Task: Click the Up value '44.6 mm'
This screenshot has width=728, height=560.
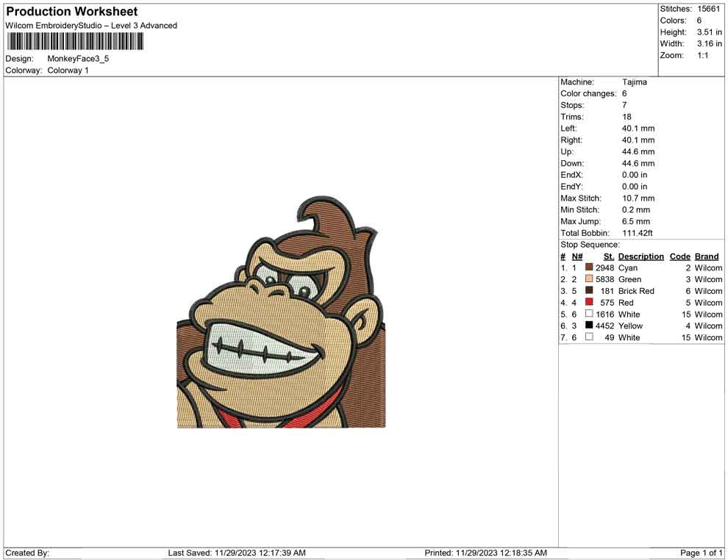Action: (x=638, y=151)
